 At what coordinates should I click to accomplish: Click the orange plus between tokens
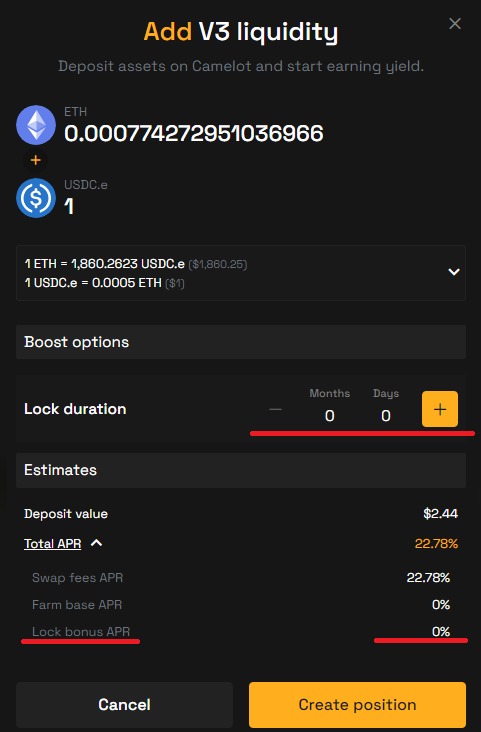click(35, 161)
